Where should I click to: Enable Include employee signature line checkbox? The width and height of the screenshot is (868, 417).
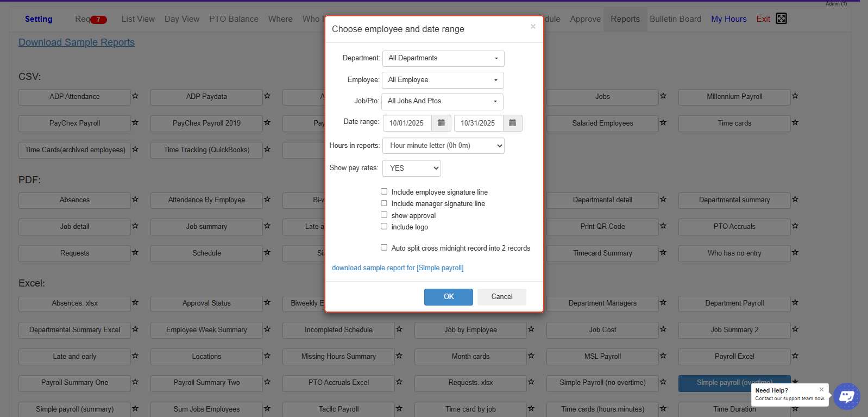click(x=384, y=191)
